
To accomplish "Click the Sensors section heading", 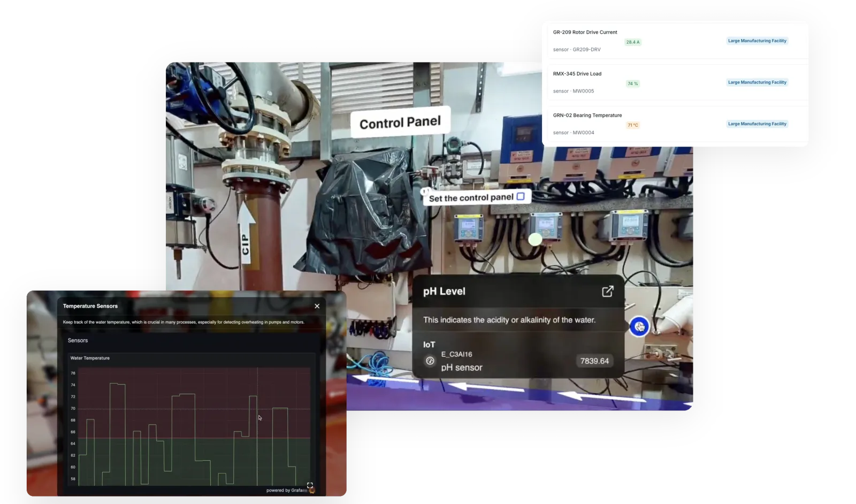I will (x=78, y=340).
